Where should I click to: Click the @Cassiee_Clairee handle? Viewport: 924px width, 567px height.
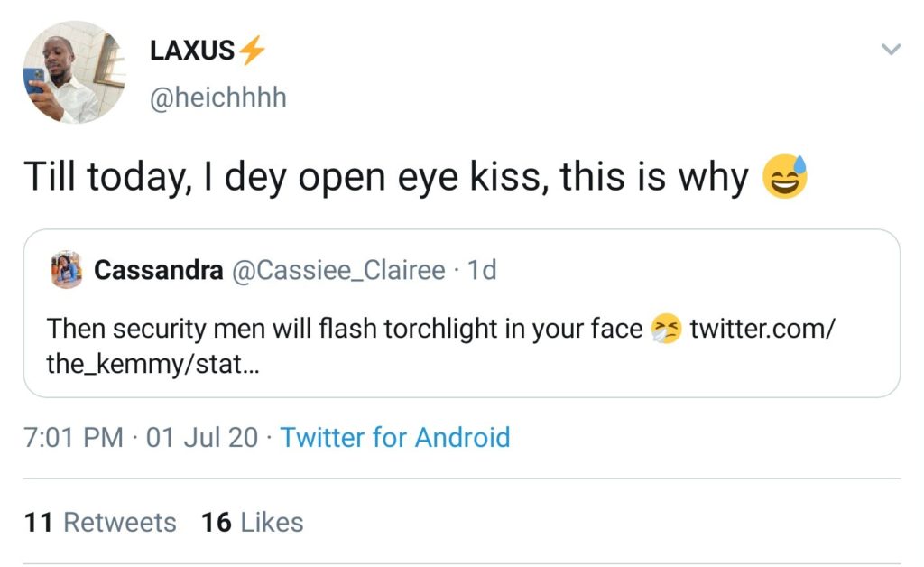pos(339,270)
